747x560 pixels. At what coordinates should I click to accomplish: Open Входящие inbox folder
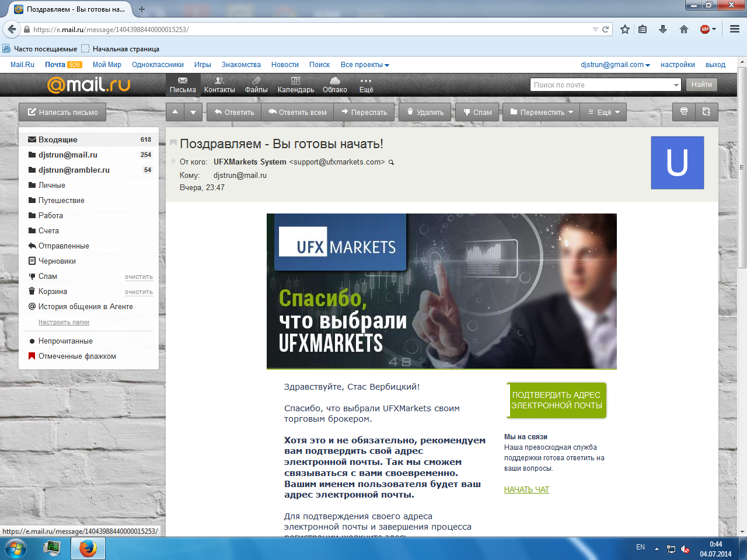click(x=89, y=139)
